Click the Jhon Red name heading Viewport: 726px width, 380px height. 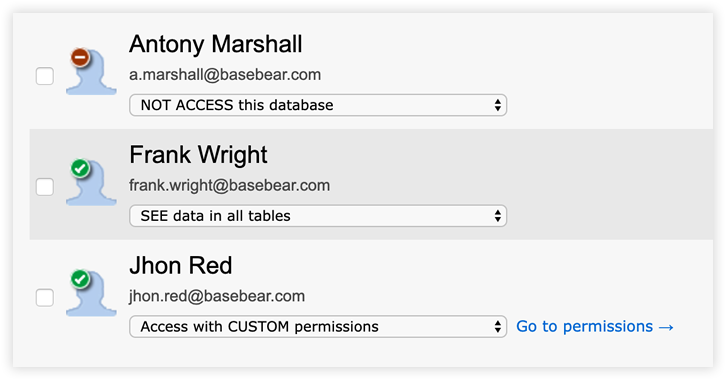[181, 265]
